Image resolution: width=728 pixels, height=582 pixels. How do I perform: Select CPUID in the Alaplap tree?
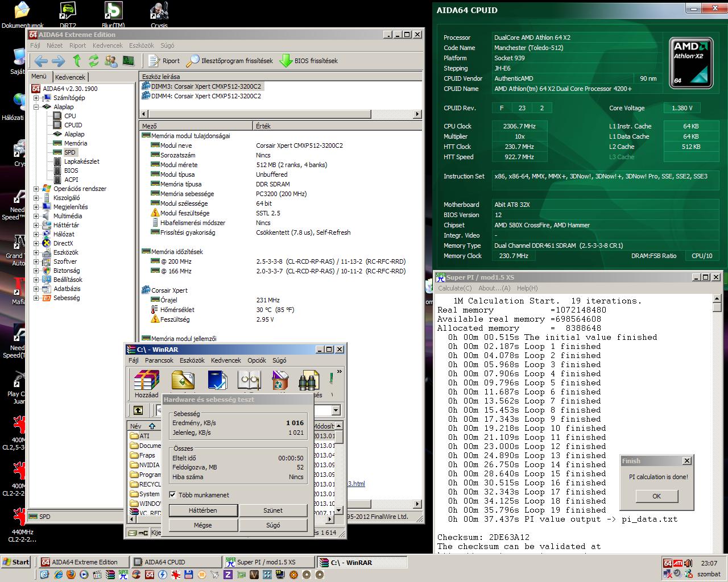(73, 125)
